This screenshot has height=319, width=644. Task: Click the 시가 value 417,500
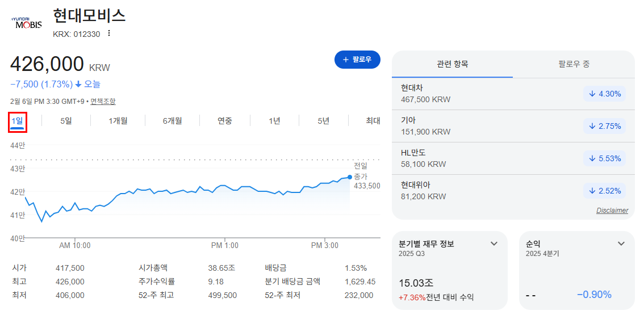tap(70, 268)
